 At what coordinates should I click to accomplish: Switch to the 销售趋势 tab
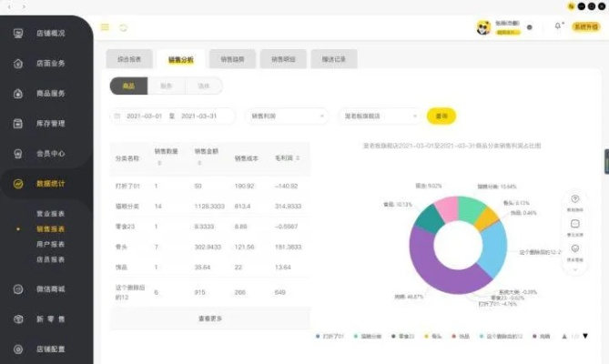[x=232, y=59]
